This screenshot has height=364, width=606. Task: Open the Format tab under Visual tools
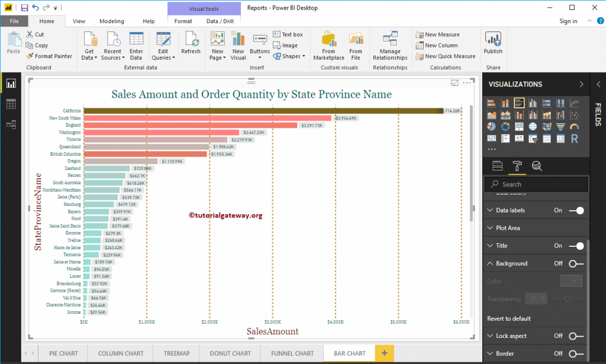pyautogui.click(x=182, y=20)
